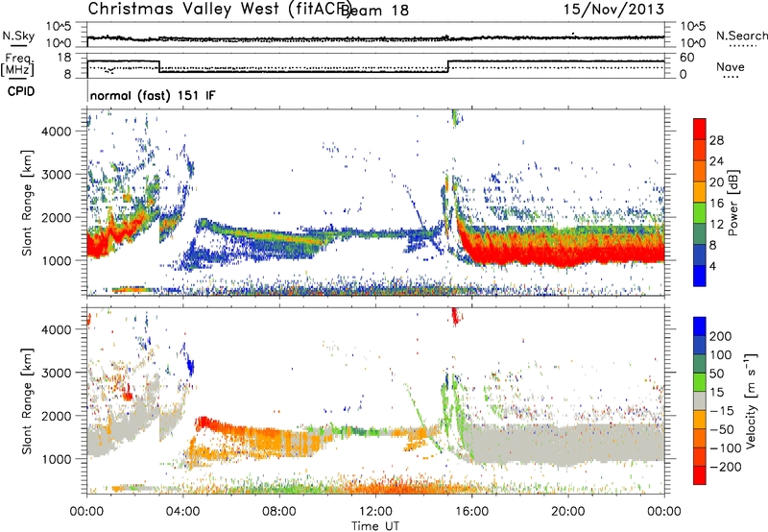Click the -100 value on Velocity colorbar
The width and height of the screenshot is (768, 532).
726,448
